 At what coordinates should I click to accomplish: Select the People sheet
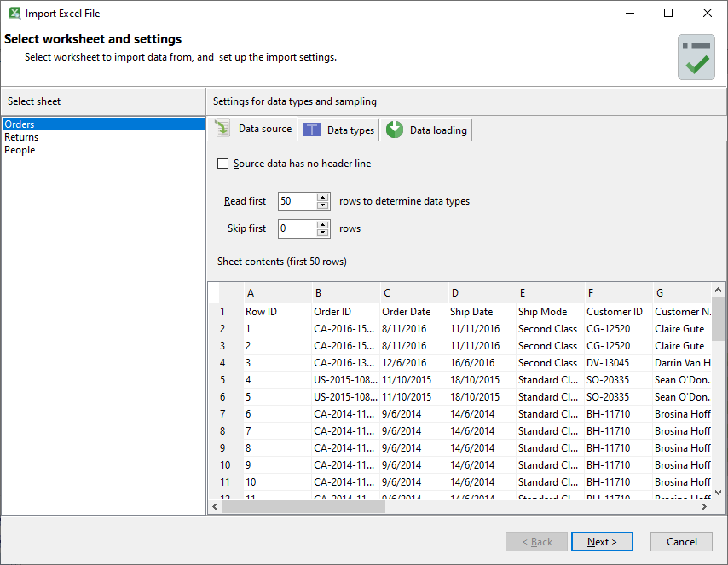[x=20, y=150]
